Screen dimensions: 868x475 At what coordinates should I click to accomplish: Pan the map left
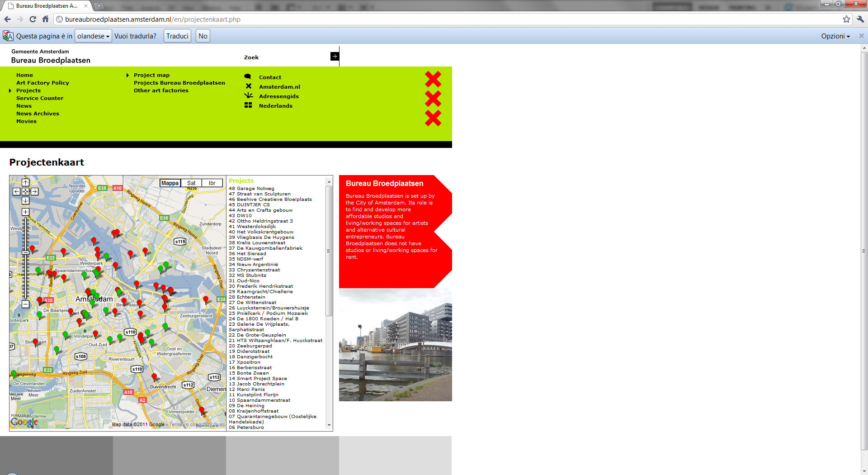(16, 192)
